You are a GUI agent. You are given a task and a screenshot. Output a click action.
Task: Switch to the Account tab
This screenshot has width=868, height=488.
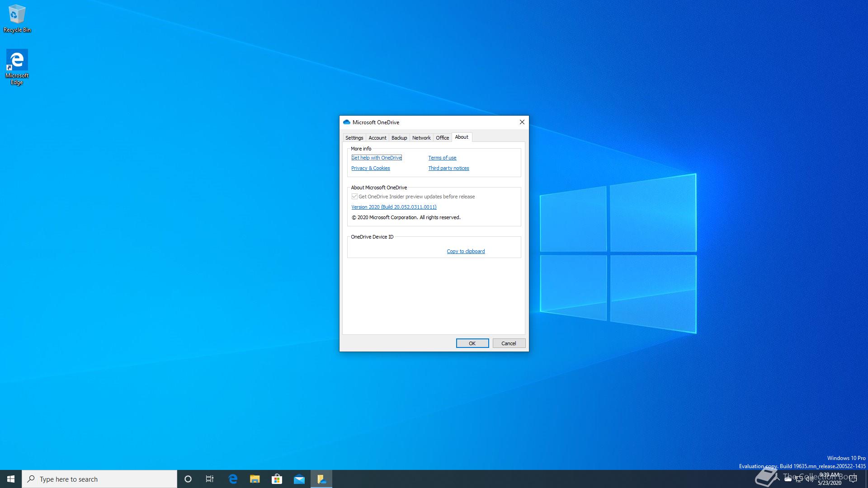pyautogui.click(x=377, y=138)
